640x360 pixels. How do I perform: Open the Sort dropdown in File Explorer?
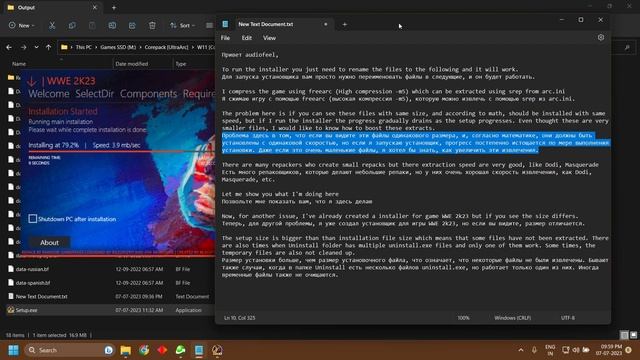point(182,25)
